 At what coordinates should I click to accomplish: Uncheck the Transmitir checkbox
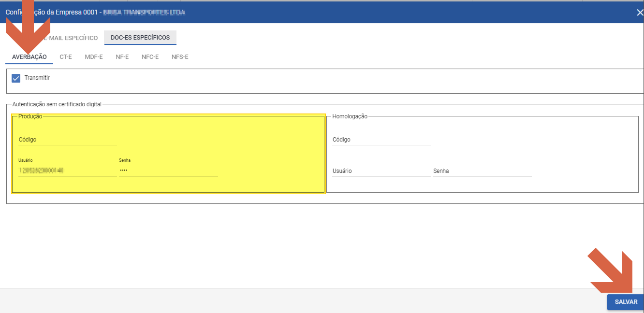16,78
